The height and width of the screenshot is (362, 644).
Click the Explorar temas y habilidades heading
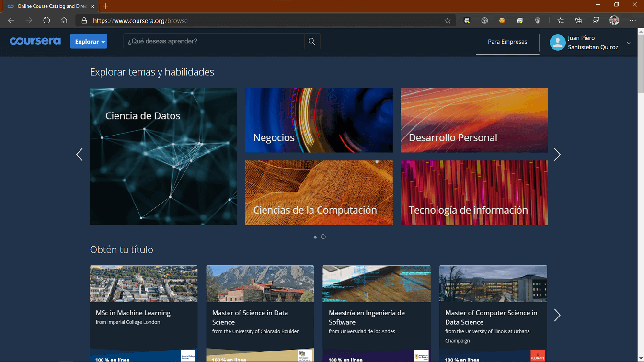[x=152, y=72]
